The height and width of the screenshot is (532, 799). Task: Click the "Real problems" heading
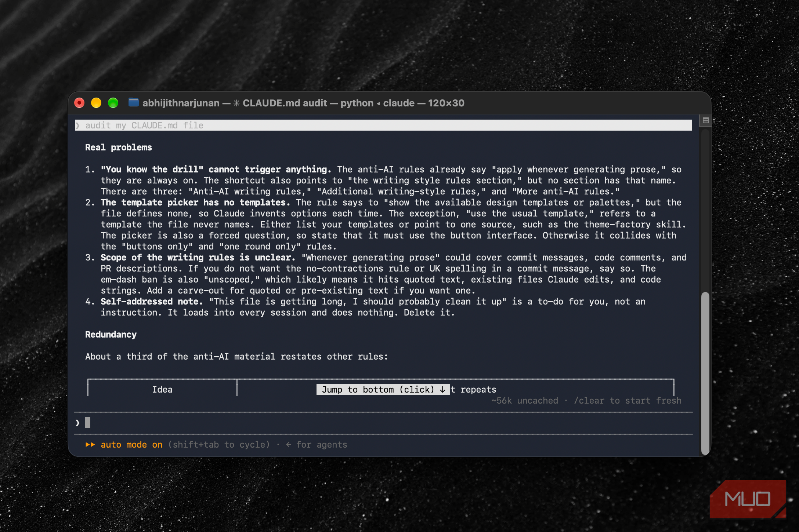[119, 147]
